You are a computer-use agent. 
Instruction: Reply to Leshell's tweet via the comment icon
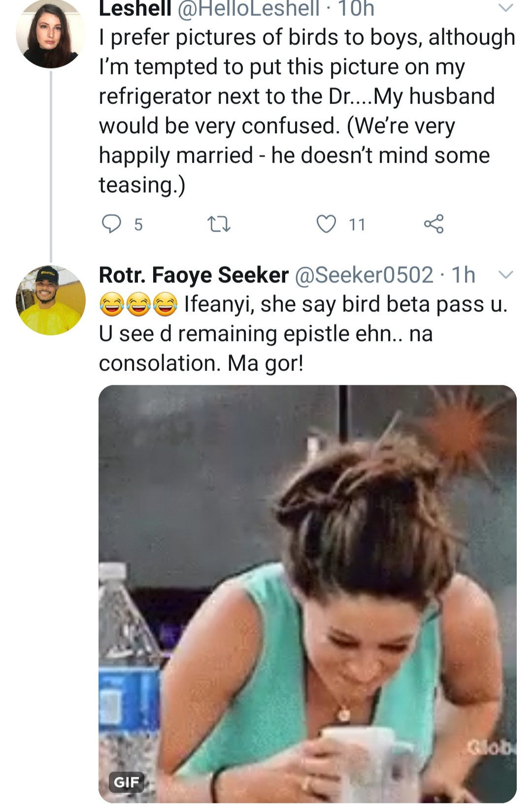coord(111,224)
